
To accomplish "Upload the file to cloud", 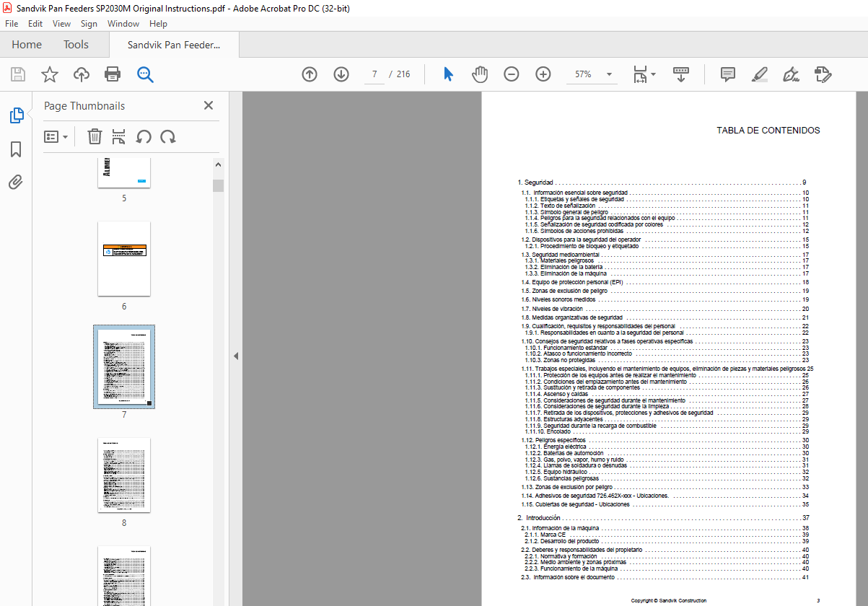I will pyautogui.click(x=82, y=74).
